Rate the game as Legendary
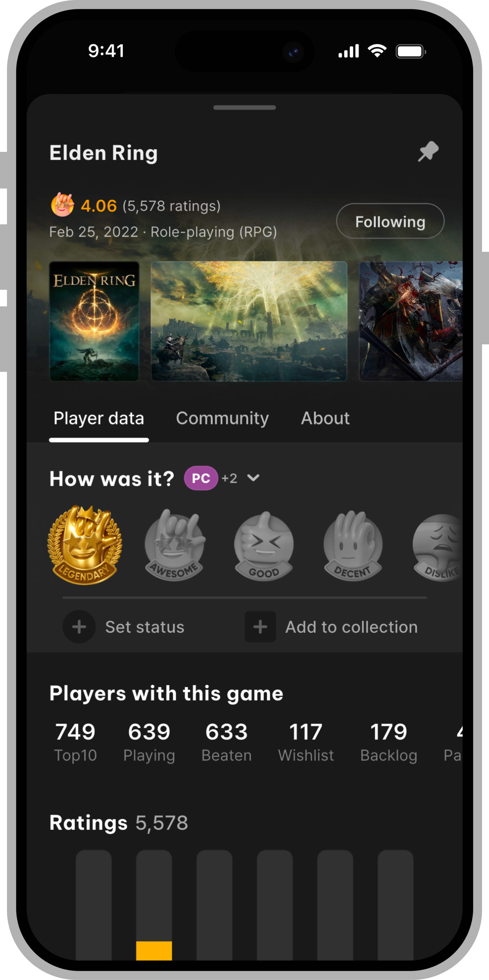 click(x=84, y=545)
